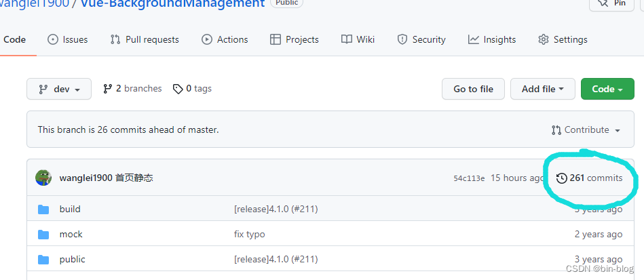
Task: Click the '26 commits ahead of master' text
Action: [158, 130]
